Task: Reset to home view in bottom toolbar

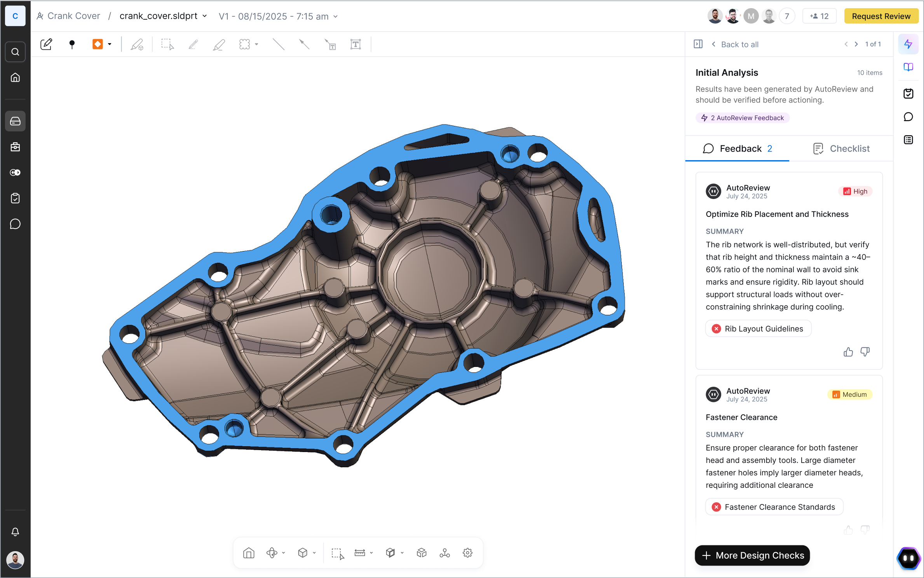Action: pos(249,553)
